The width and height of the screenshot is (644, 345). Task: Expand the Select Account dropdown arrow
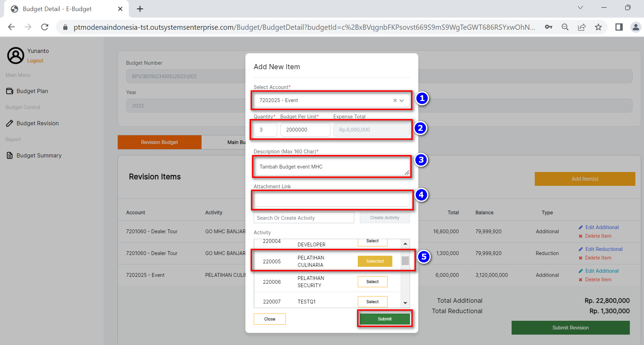click(402, 100)
